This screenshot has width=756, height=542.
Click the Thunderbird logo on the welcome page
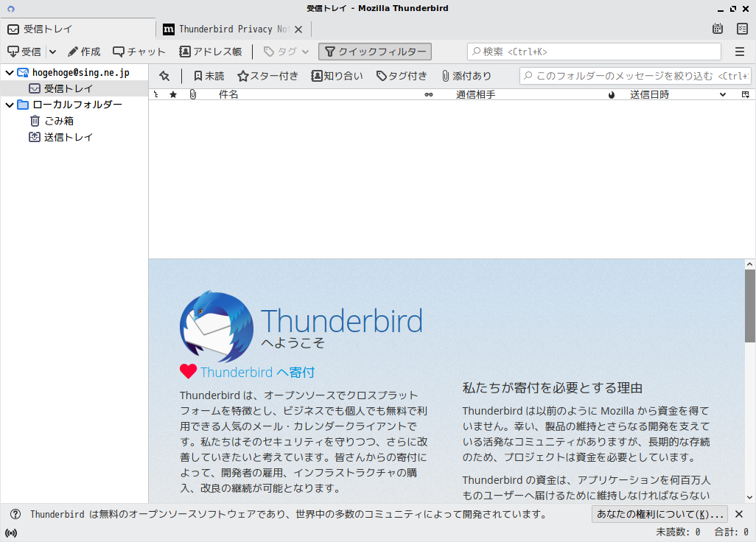point(217,325)
